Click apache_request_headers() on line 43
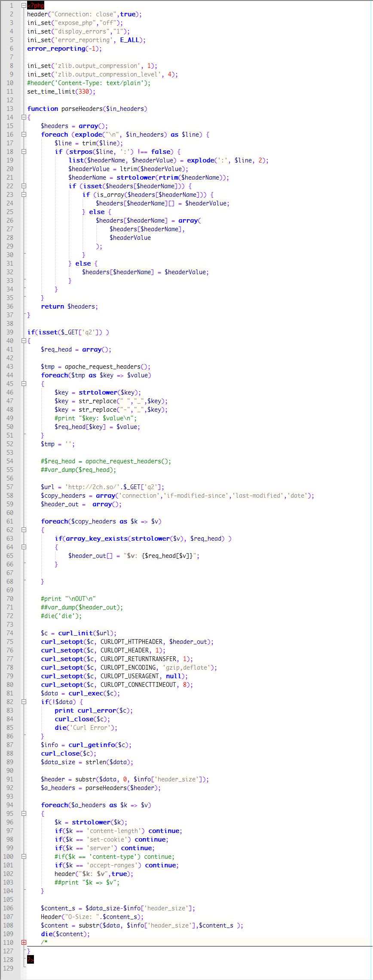This screenshot has width=373, height=980. click(106, 367)
